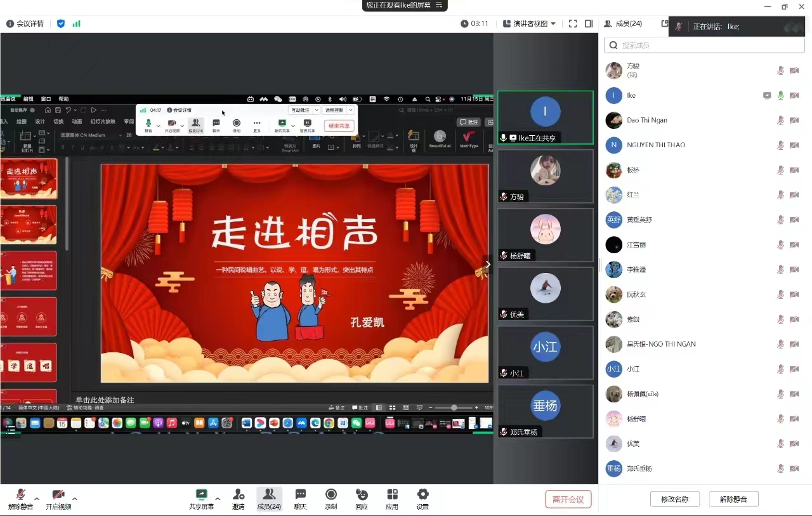
Task: Start recording with the 录制 icon
Action: 331,495
